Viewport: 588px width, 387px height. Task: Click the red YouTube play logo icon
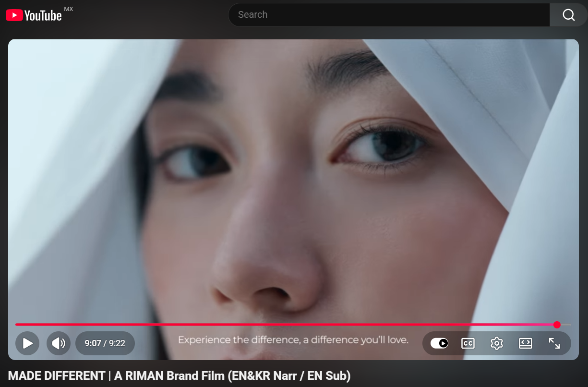14,15
